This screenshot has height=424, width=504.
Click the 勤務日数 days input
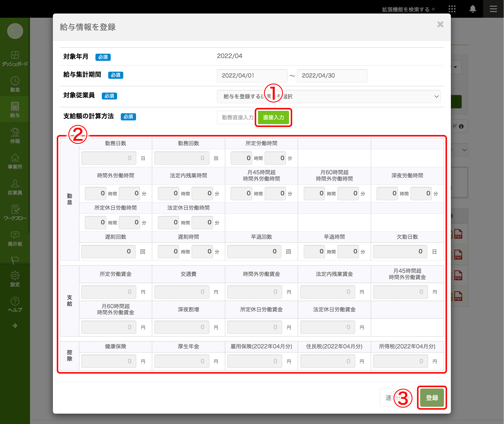tap(109, 158)
